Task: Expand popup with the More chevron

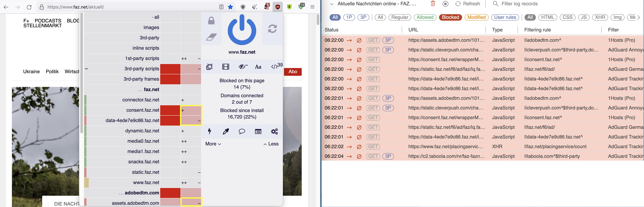Action: click(x=213, y=144)
